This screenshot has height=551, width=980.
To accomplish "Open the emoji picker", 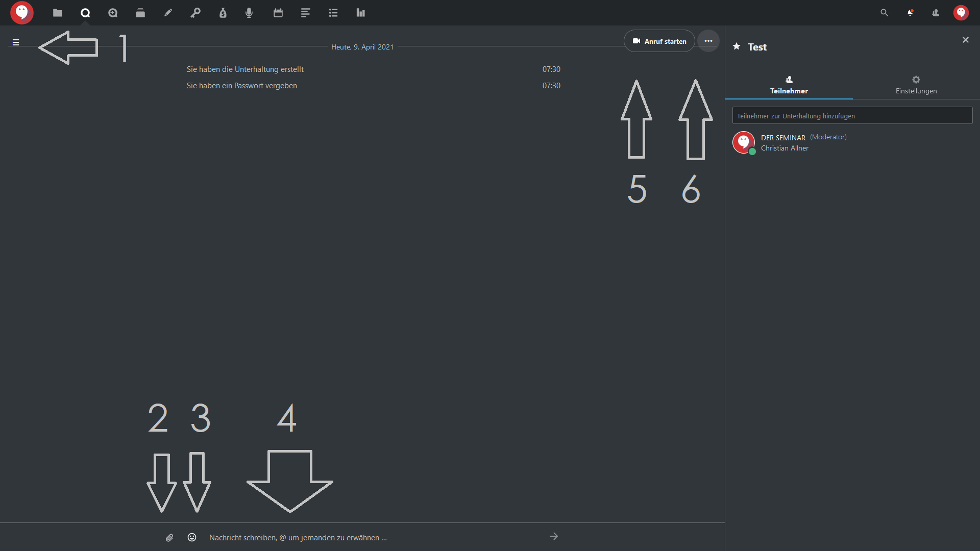I will (192, 537).
